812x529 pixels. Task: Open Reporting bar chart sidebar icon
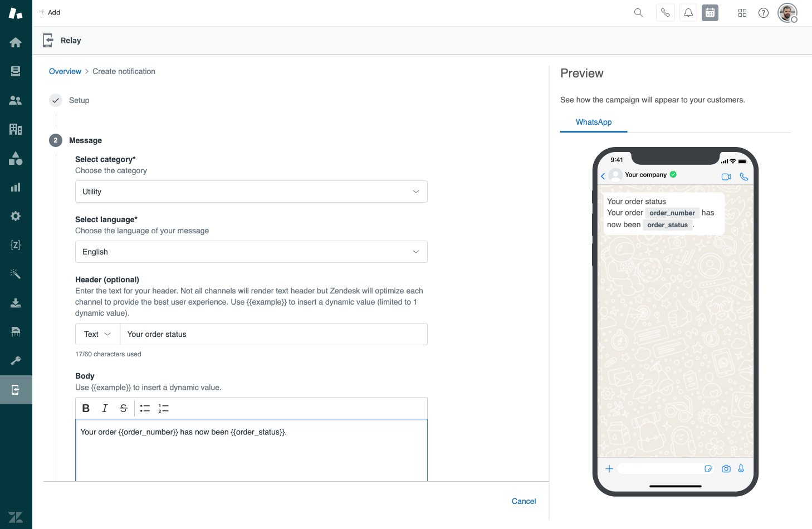(x=16, y=187)
